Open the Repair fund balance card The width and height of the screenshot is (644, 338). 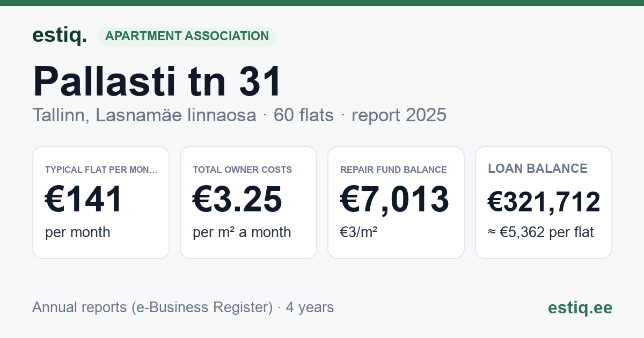(396, 202)
